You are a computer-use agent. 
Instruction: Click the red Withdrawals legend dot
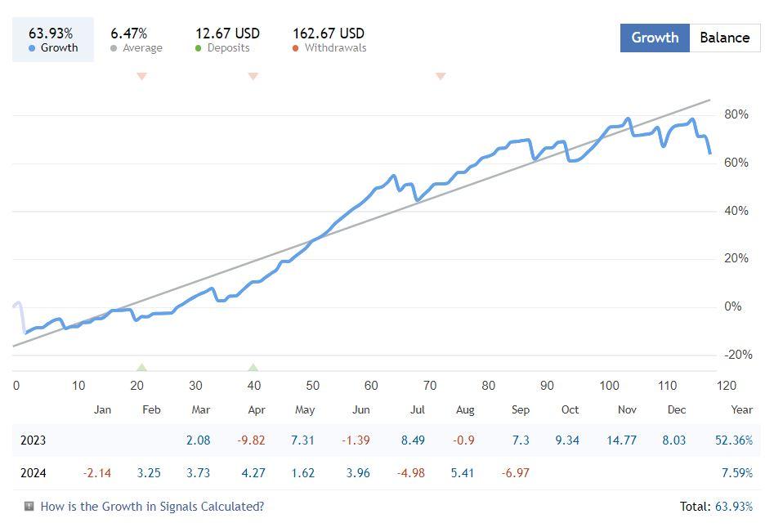tap(296, 48)
